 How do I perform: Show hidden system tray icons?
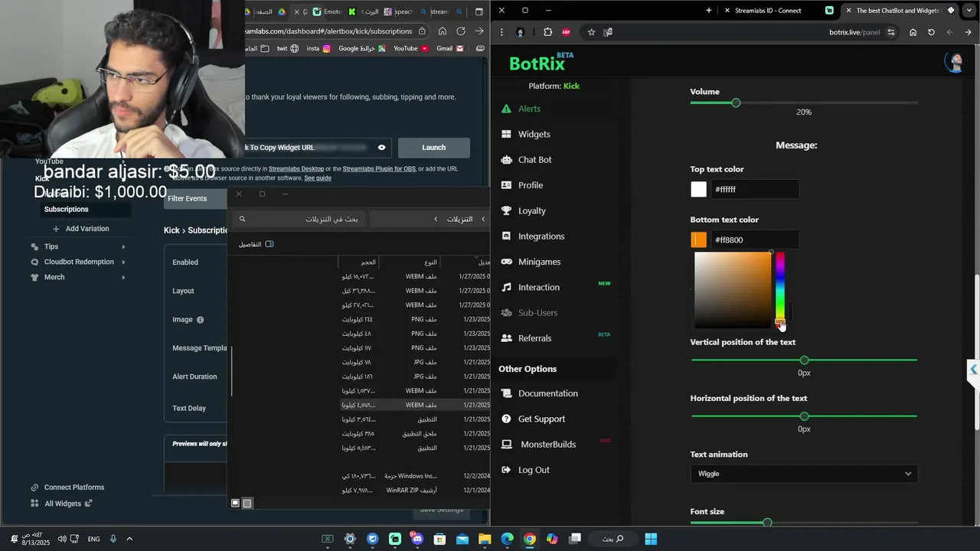[x=129, y=539]
